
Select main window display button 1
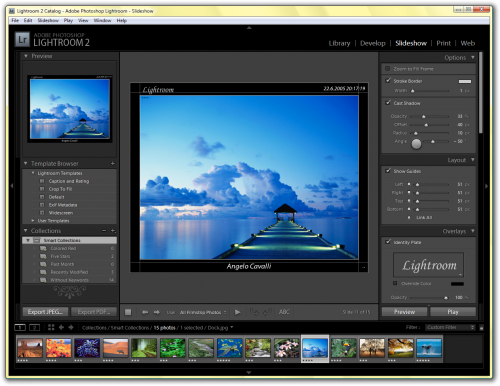(x=20, y=327)
